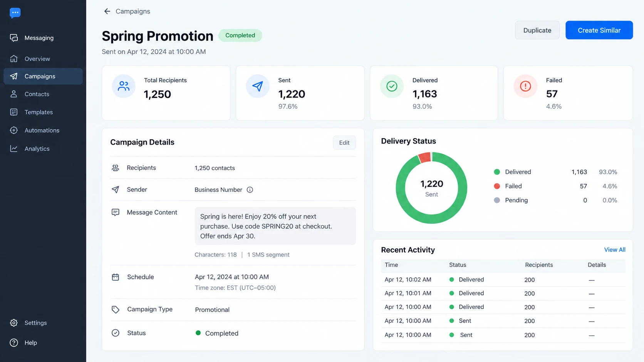The image size is (644, 362).
Task: Open Templates in the sidebar
Action: pyautogui.click(x=43, y=112)
